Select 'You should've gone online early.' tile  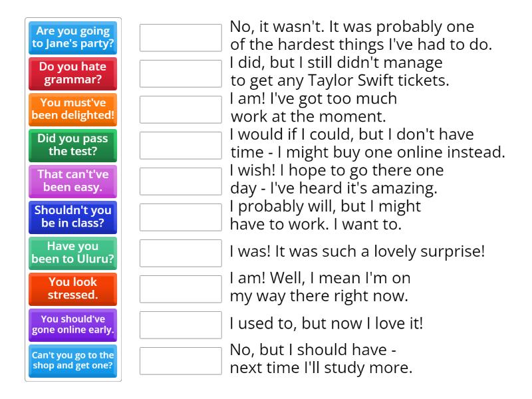73,325
